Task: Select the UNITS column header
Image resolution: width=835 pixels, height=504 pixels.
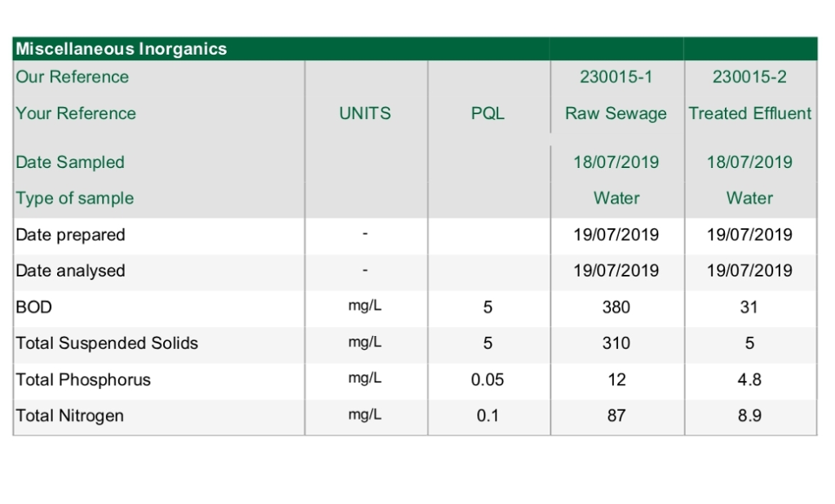Action: (364, 113)
